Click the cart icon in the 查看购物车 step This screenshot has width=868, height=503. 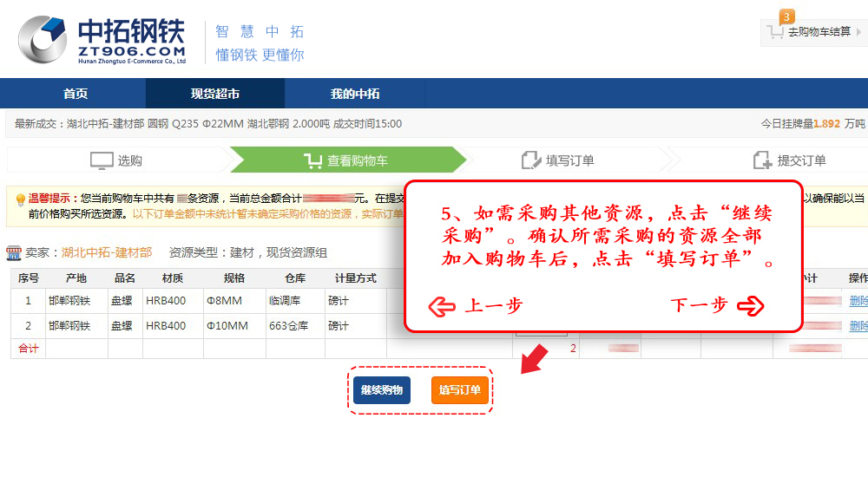coord(313,160)
